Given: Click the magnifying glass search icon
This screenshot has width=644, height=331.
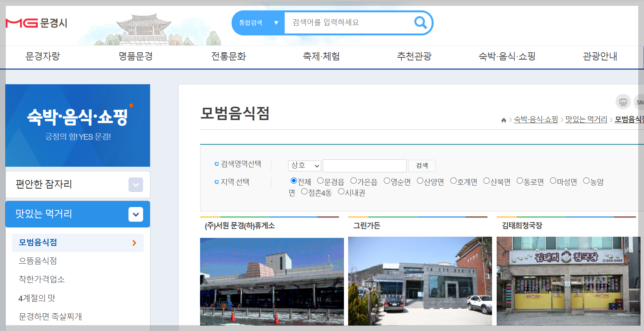Looking at the screenshot, I should [x=420, y=23].
